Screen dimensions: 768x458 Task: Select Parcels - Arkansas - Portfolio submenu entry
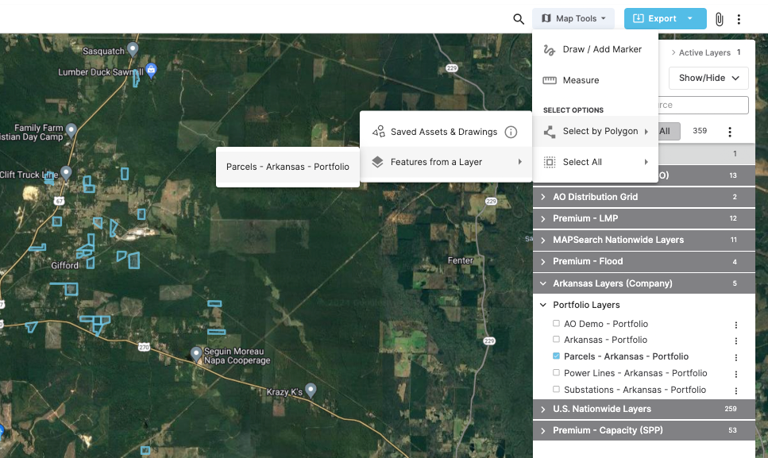[x=288, y=167]
